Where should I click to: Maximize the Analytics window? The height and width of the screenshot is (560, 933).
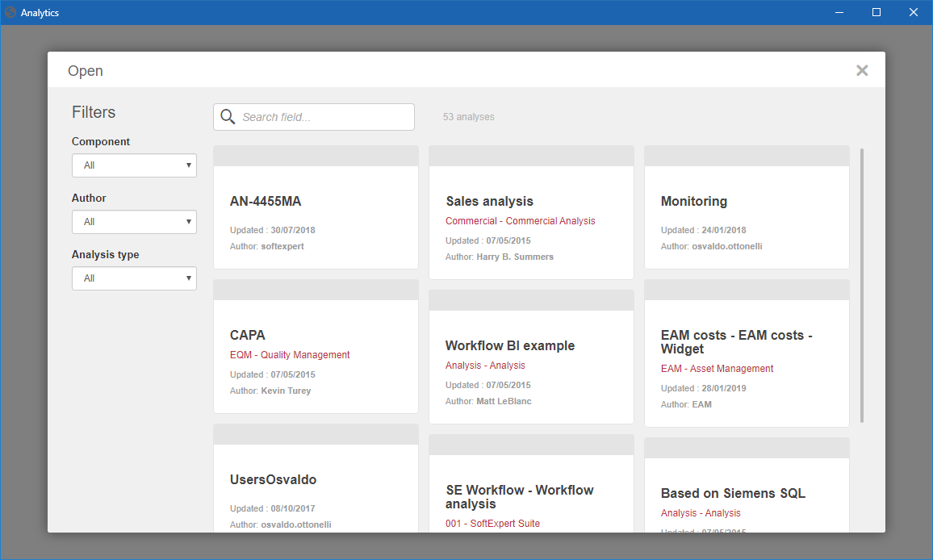click(876, 12)
